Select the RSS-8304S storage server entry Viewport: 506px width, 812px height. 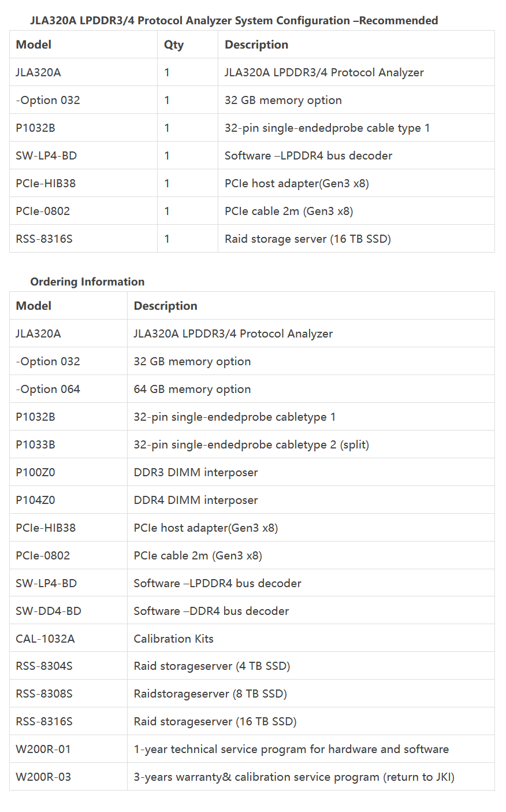click(252, 666)
